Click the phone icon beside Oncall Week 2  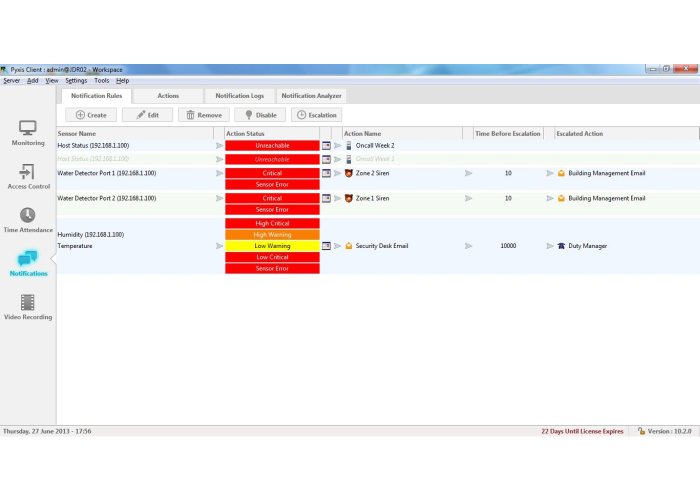[x=349, y=146]
